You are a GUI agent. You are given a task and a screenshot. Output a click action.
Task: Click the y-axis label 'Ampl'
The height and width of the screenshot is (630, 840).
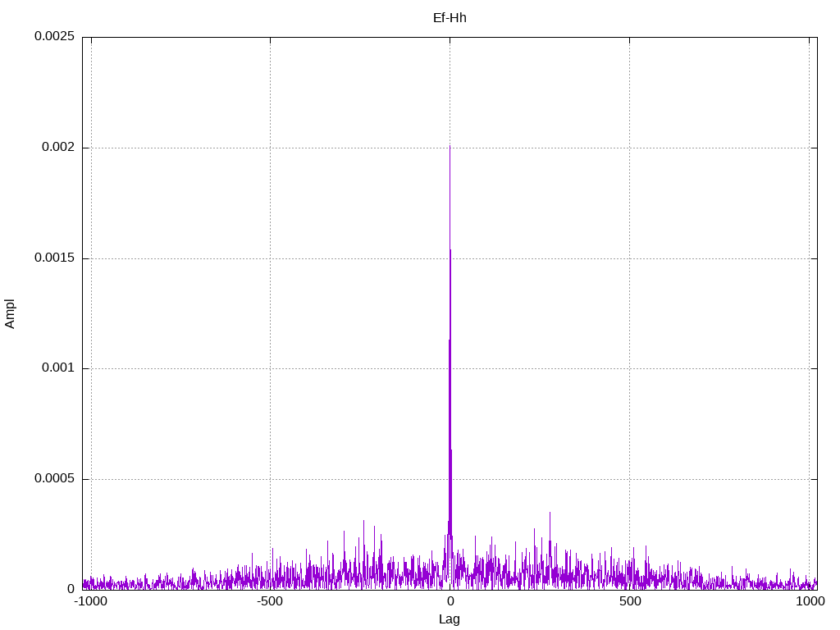point(10,314)
